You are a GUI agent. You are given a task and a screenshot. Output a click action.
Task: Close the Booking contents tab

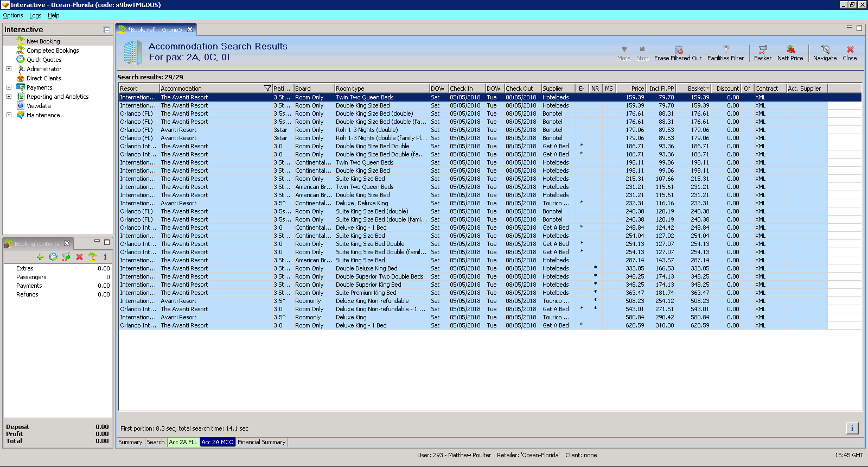[67, 243]
